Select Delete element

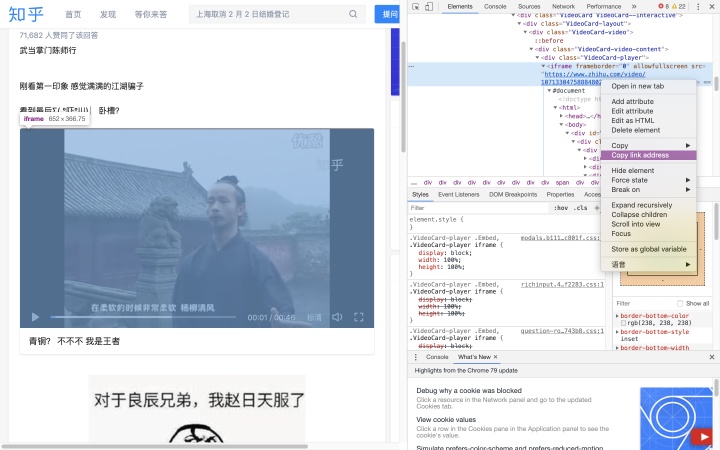648,130
